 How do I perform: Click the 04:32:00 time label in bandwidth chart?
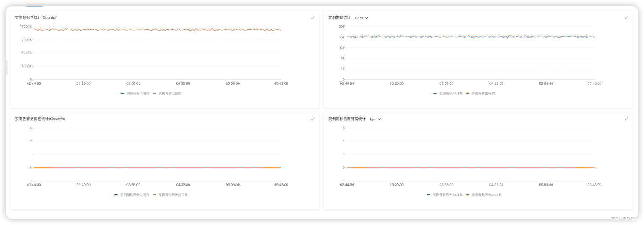coord(496,83)
